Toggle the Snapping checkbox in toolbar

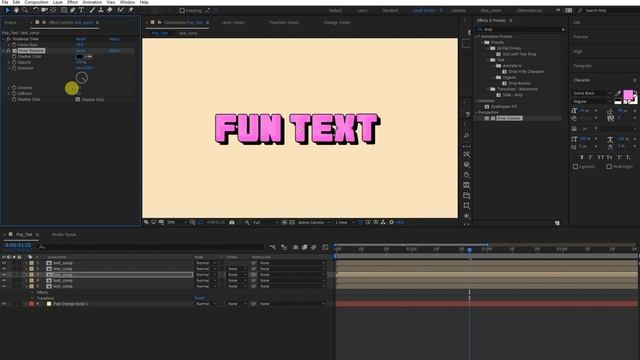[182, 11]
